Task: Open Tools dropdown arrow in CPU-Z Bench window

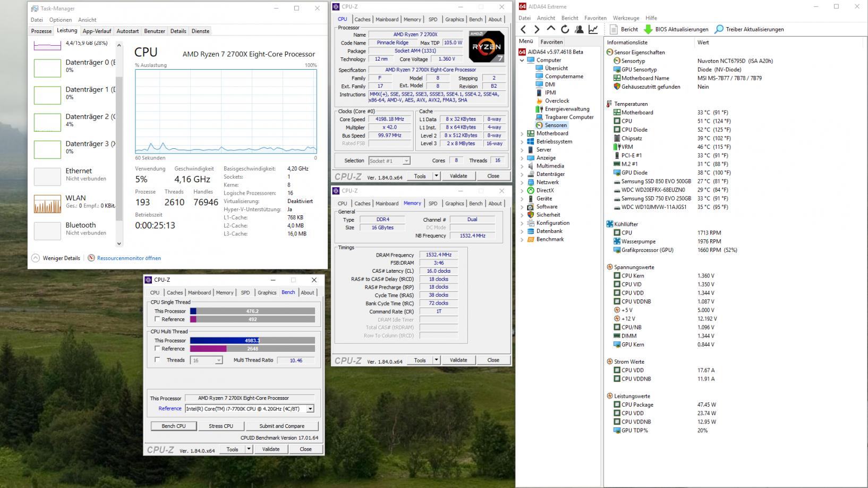Action: pos(248,449)
